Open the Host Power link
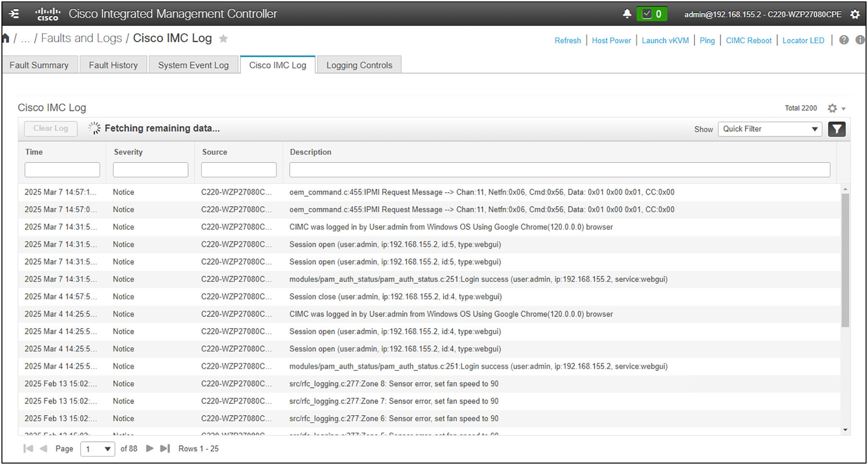This screenshot has height=465, width=868. (611, 40)
